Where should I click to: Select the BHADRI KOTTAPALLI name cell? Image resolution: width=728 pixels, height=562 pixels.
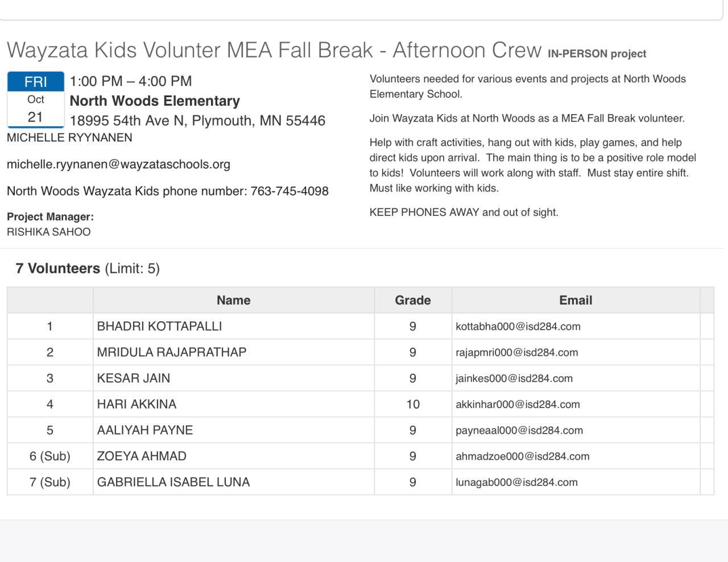[x=159, y=326]
